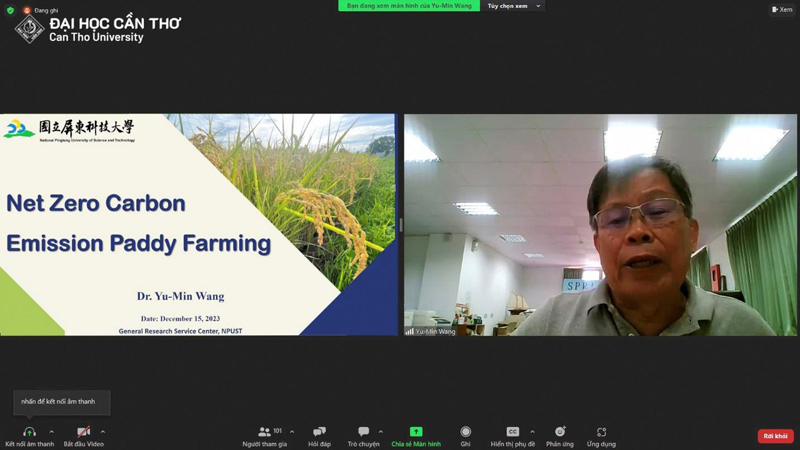The width and height of the screenshot is (800, 450).
Task: Open the Tùy chọn xem dropdown
Action: pos(514,6)
